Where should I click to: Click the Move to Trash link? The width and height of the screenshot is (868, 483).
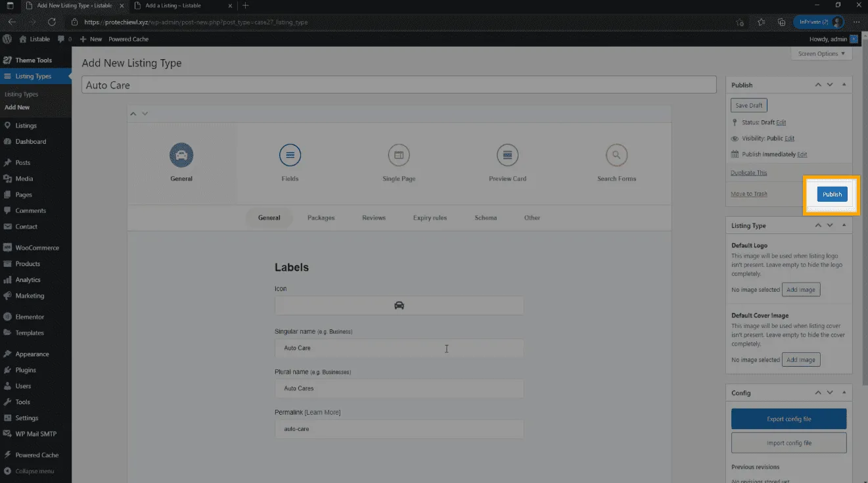click(748, 194)
